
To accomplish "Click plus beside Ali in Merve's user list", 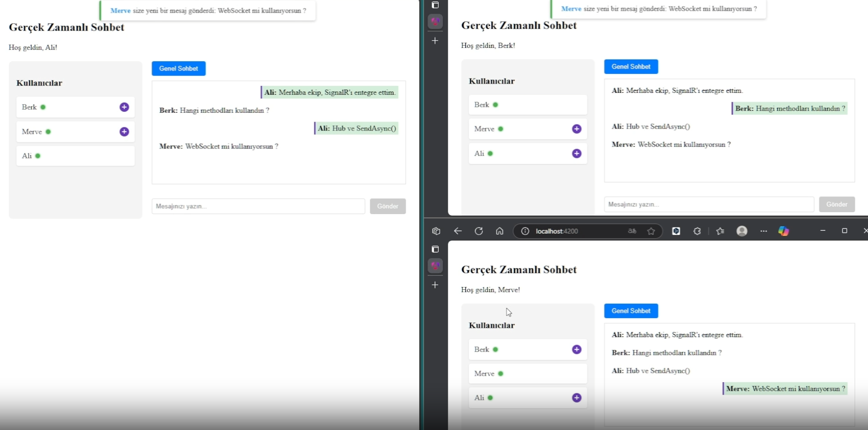I will pos(577,398).
